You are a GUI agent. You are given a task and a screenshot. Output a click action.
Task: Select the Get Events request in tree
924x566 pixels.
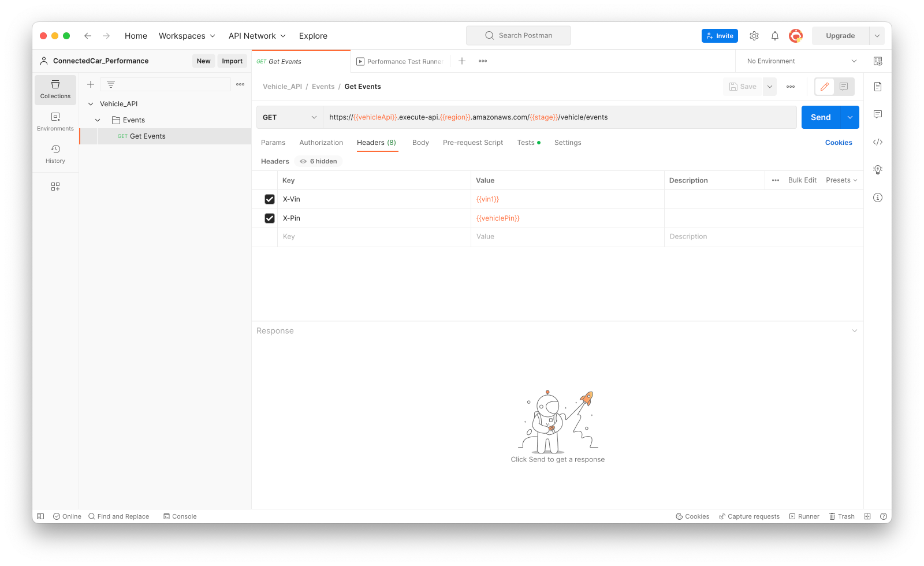pos(165,136)
